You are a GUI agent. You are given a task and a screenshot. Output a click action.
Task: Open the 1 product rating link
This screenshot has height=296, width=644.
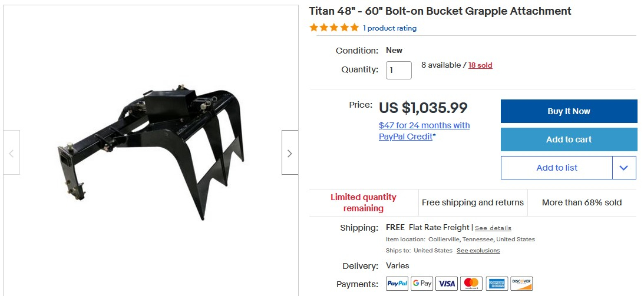pyautogui.click(x=389, y=28)
